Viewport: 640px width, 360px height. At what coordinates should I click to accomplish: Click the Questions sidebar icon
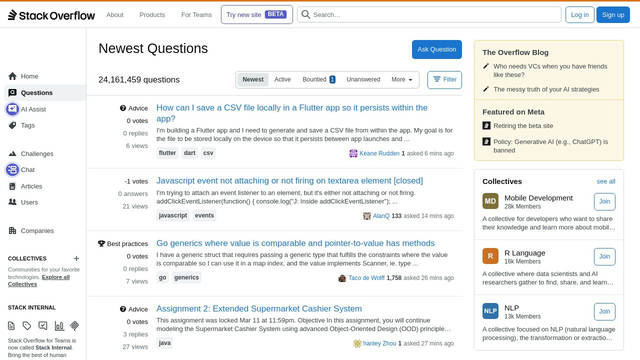click(13, 93)
